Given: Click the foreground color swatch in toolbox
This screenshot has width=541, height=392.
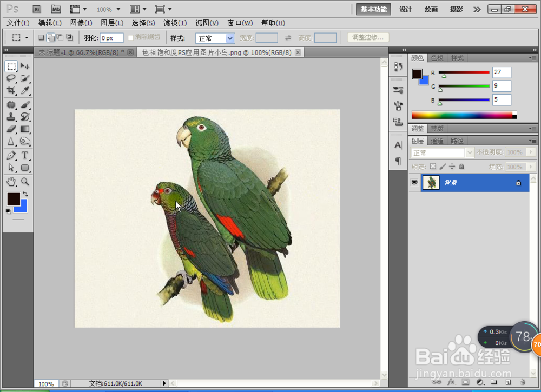Looking at the screenshot, I should 14,200.
